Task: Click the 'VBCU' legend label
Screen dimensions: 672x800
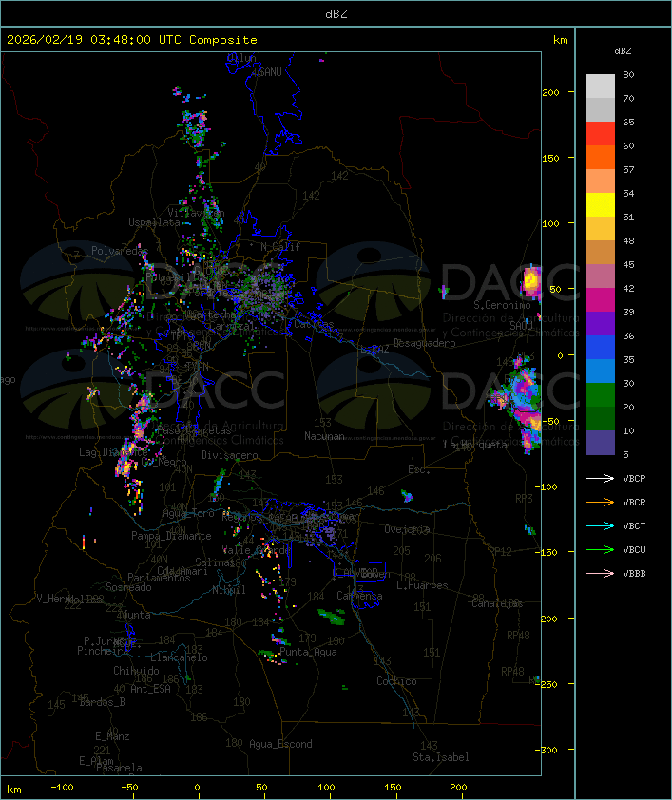Action: pyautogui.click(x=634, y=550)
